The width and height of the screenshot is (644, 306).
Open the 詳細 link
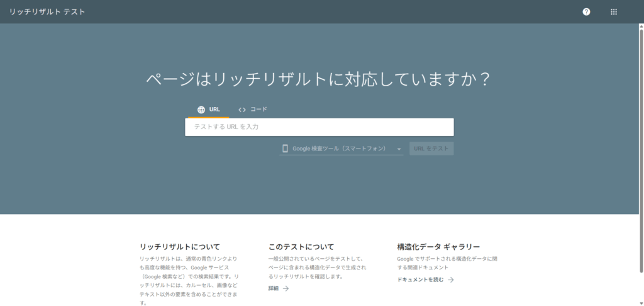tap(274, 289)
